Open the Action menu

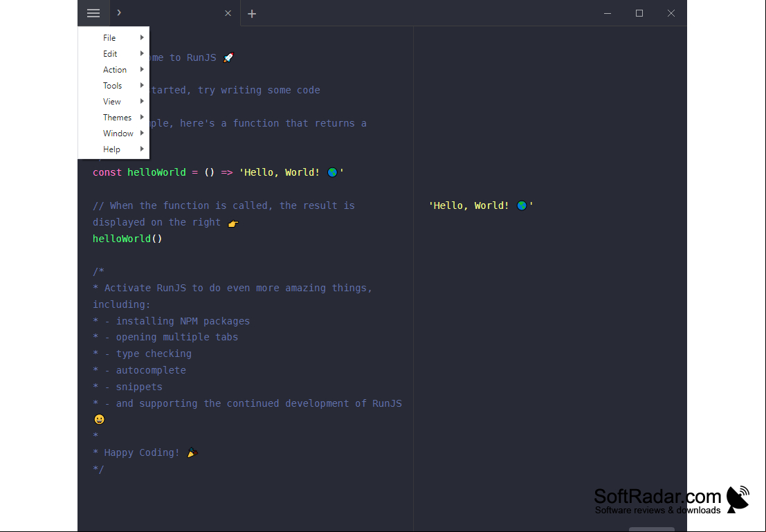(113, 70)
